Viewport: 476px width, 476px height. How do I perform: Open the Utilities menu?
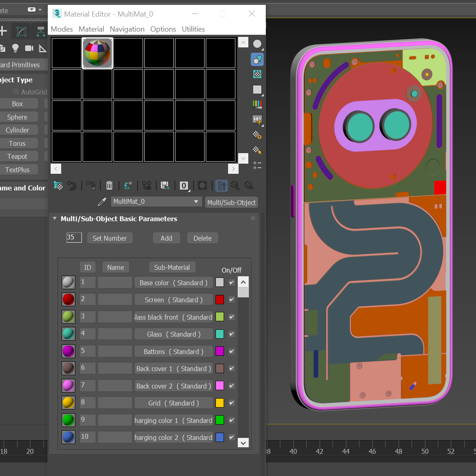tap(193, 29)
